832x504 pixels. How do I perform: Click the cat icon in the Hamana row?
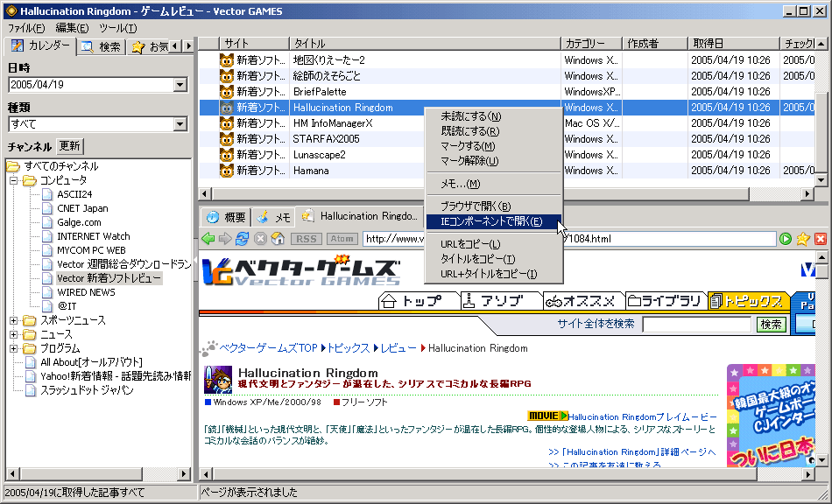pos(227,171)
